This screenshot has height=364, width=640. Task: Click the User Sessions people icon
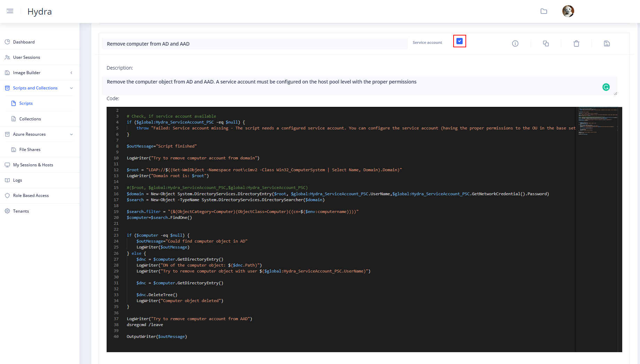(x=7, y=57)
